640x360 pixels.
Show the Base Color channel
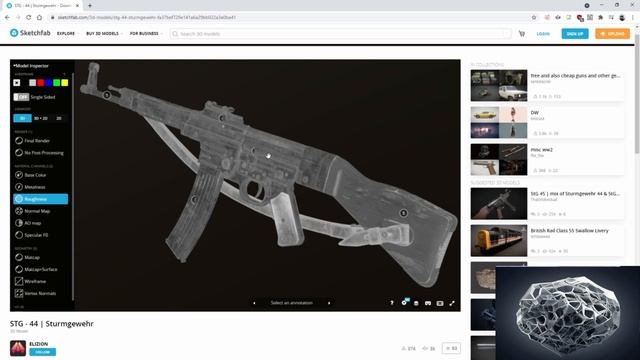point(31,175)
